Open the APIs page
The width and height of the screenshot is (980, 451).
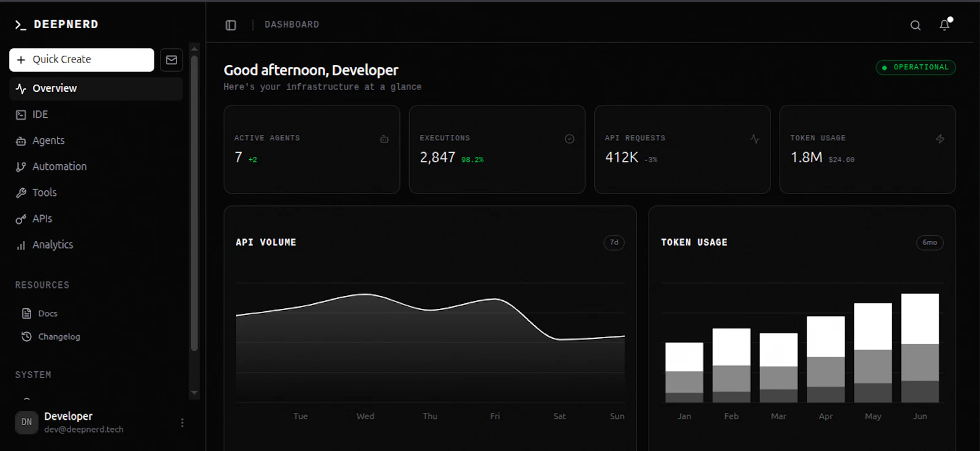click(x=96, y=219)
